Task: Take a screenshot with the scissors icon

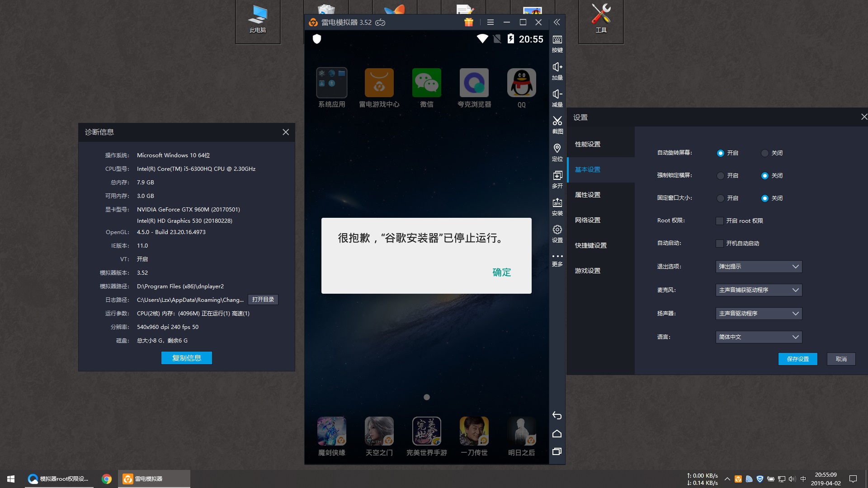Action: tap(557, 124)
